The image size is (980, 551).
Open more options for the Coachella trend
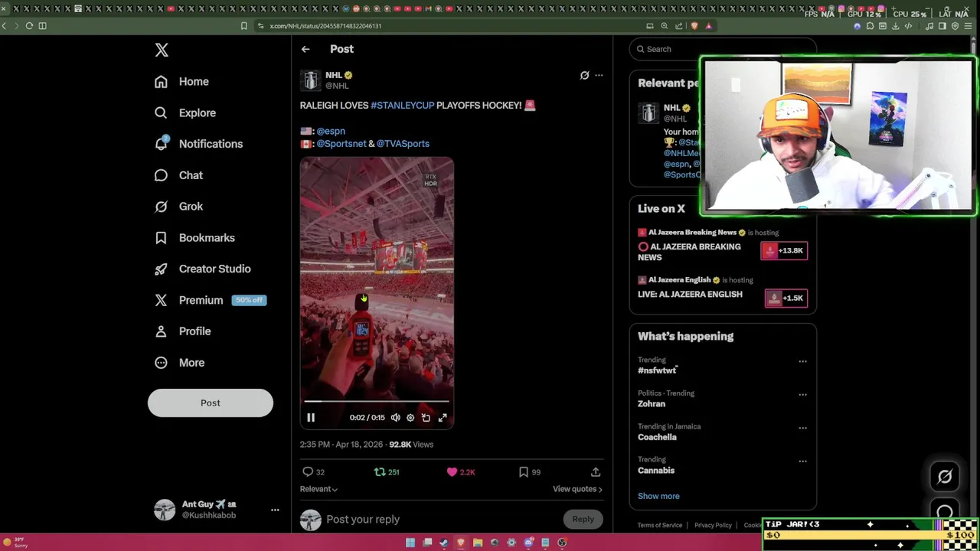click(802, 428)
